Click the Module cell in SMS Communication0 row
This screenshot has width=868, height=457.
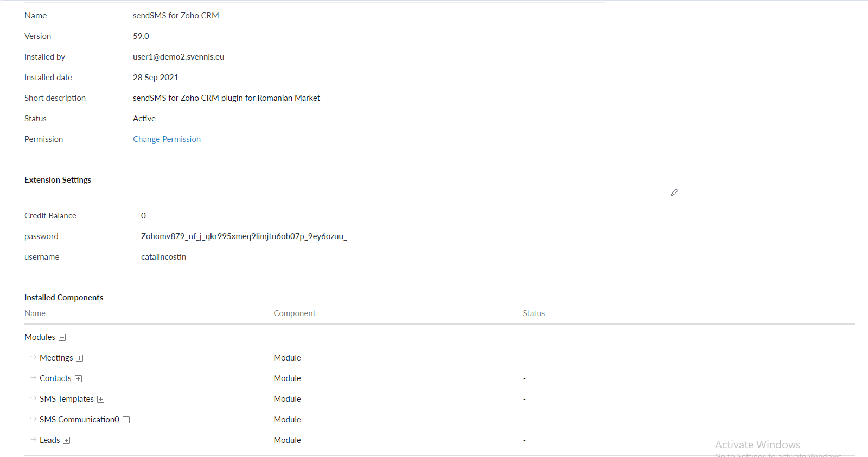click(x=287, y=420)
